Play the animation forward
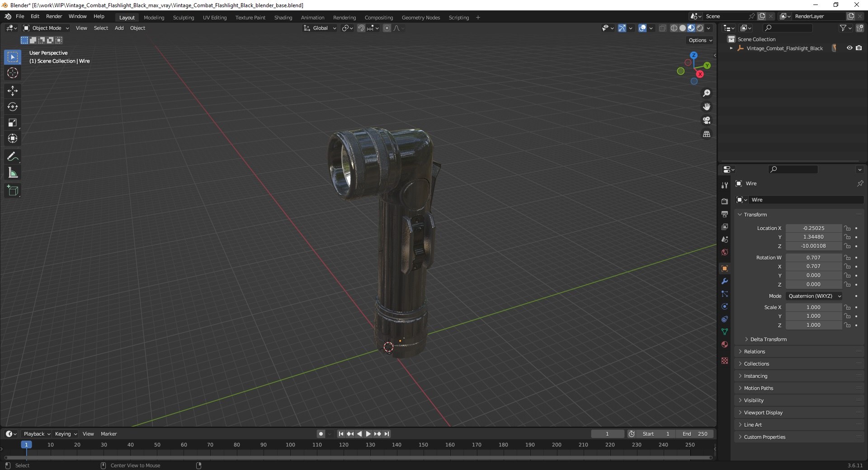This screenshot has height=470, width=868. 368,434
